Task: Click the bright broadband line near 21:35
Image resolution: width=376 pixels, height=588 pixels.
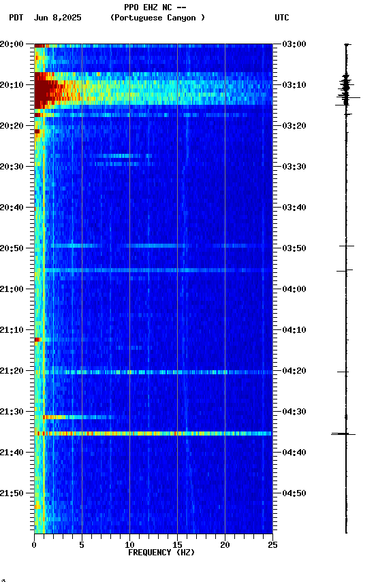Action: [x=153, y=434]
